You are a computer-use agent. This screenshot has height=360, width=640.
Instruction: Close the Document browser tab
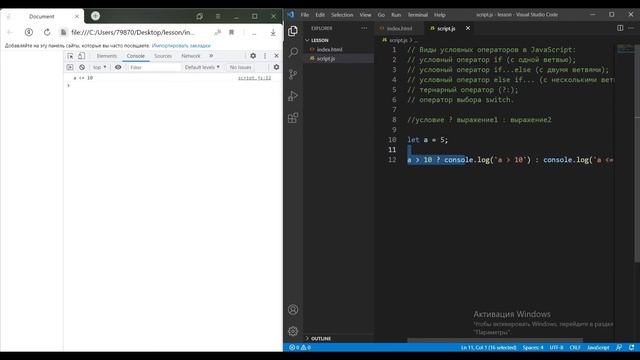77,16
